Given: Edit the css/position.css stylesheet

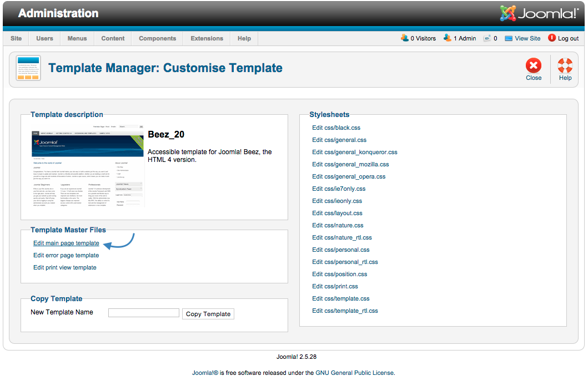Looking at the screenshot, I should 340,274.
